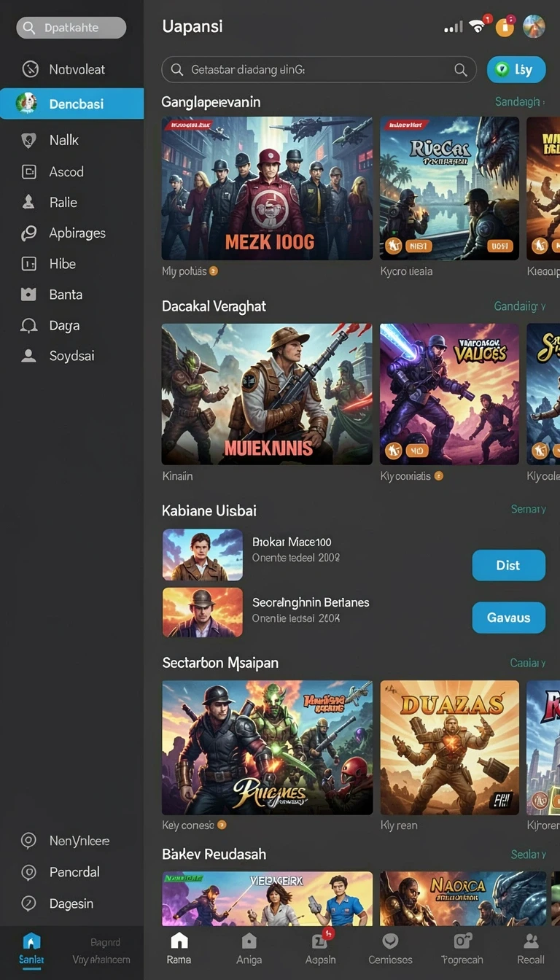Open the Pencrdal icon
The height and width of the screenshot is (980, 560).
point(29,872)
